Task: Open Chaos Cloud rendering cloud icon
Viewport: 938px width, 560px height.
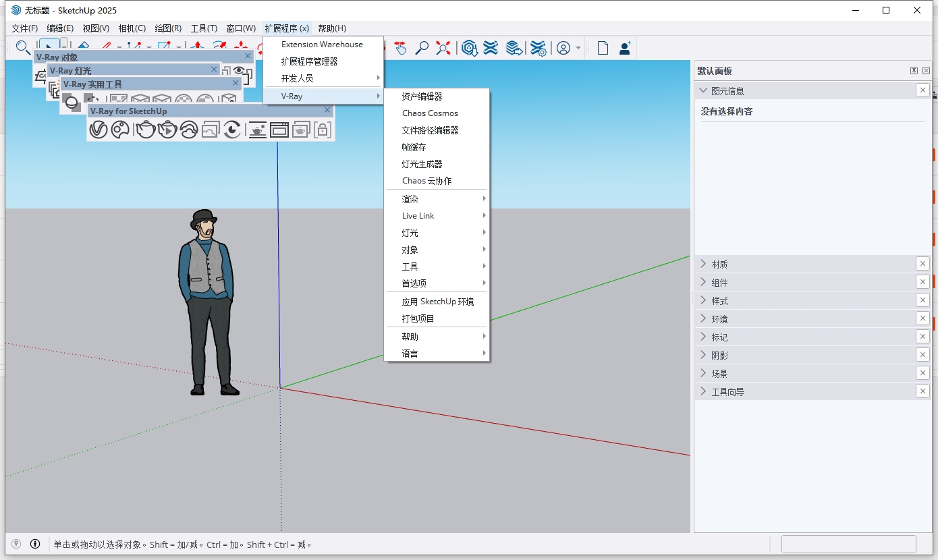Action: click(x=189, y=130)
